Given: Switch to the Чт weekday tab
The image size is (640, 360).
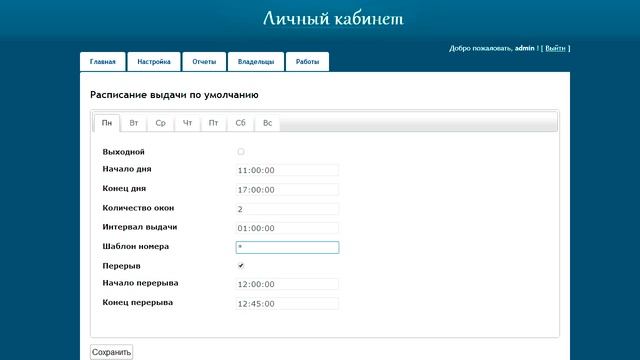Looking at the screenshot, I should tap(187, 123).
